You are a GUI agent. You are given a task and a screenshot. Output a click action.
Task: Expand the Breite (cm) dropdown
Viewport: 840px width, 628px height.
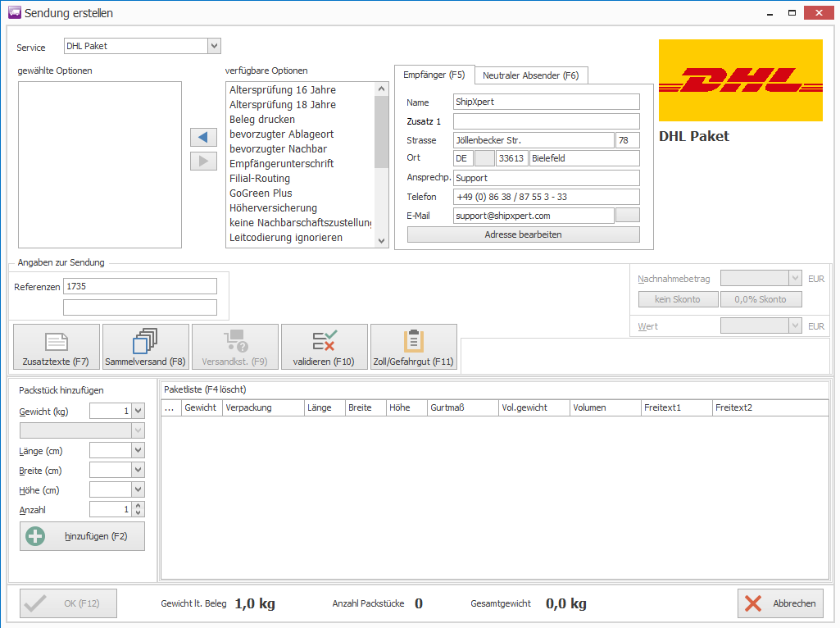click(138, 470)
